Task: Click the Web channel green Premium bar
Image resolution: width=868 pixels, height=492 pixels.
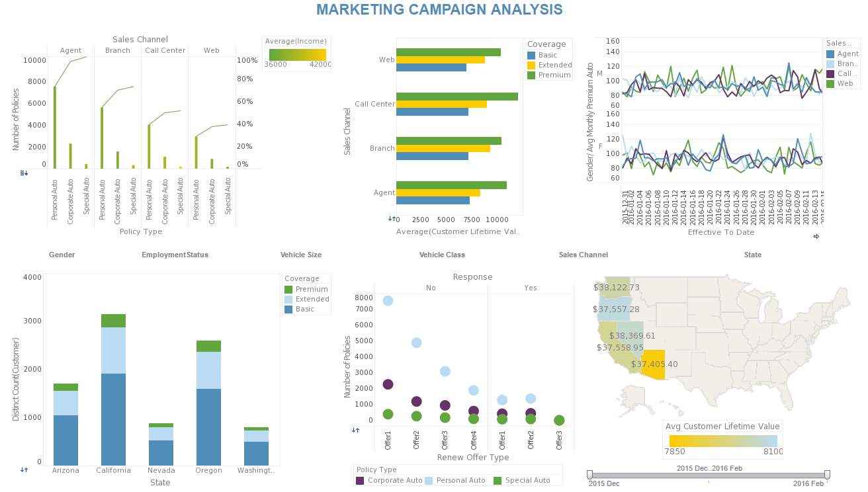Action: pyautogui.click(x=449, y=52)
